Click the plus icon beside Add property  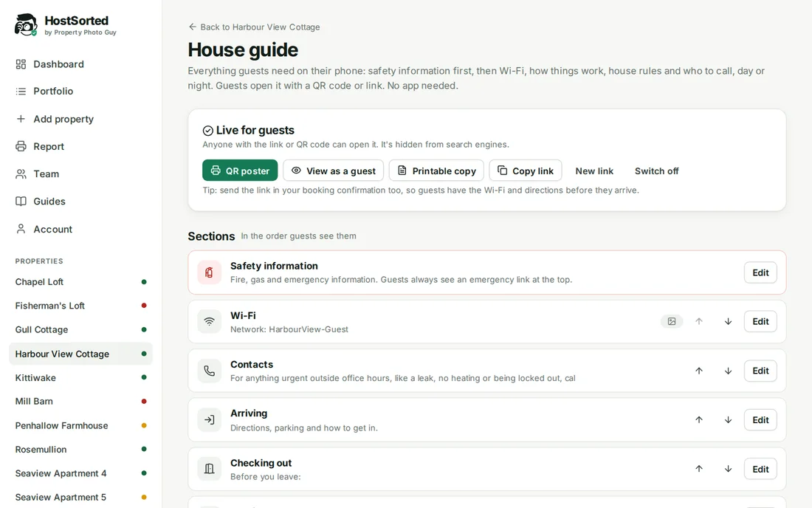coord(21,119)
